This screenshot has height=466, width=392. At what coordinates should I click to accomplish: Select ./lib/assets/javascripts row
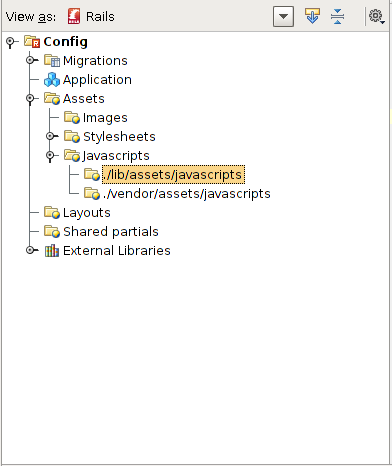click(174, 175)
